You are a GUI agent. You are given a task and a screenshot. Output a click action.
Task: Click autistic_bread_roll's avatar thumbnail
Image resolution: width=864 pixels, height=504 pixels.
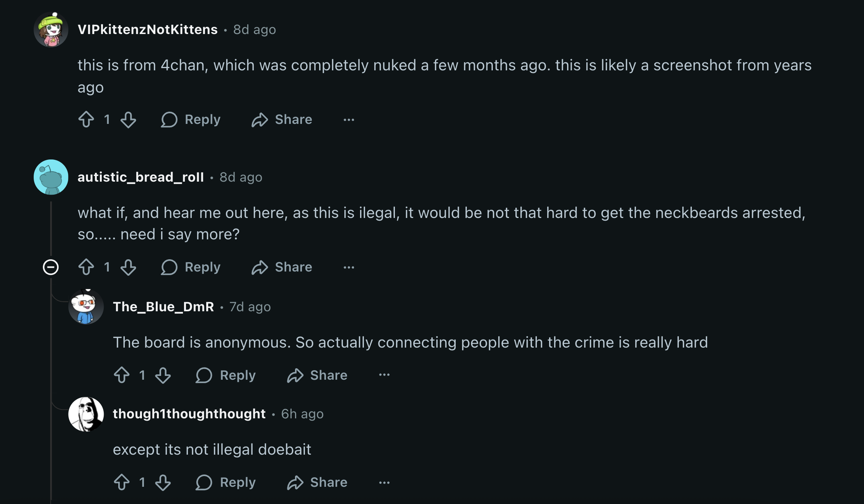coord(51,177)
